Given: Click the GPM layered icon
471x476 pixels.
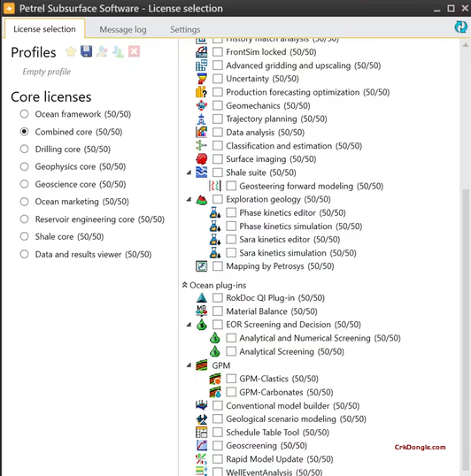Looking at the screenshot, I should 201,365.
